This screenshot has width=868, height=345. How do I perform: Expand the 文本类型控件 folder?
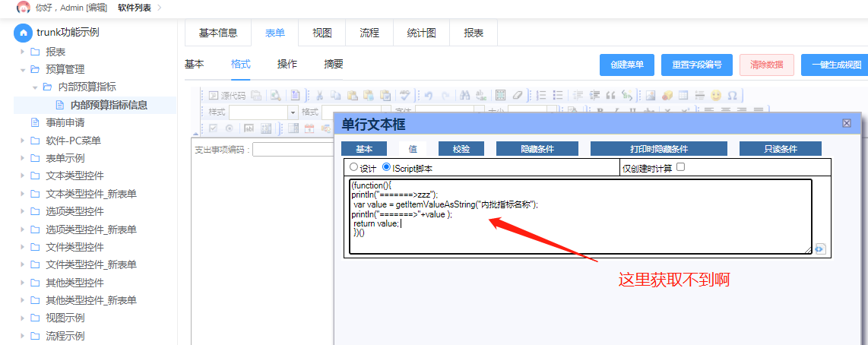[23, 176]
